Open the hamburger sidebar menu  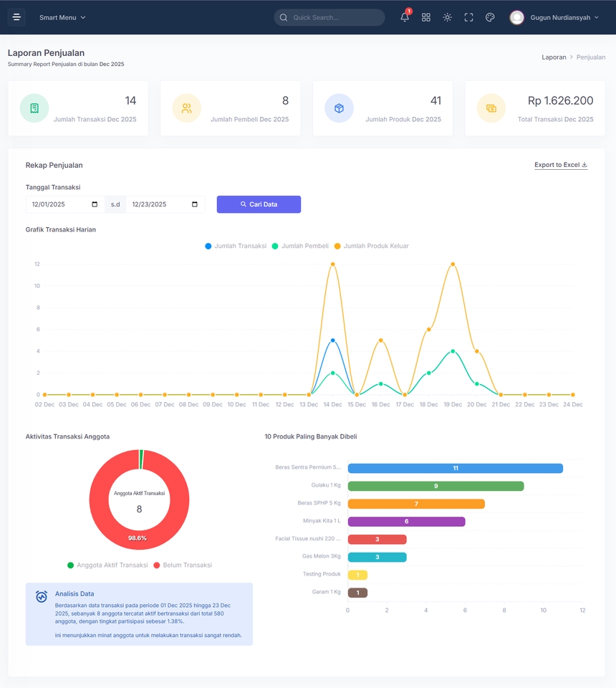pyautogui.click(x=16, y=17)
